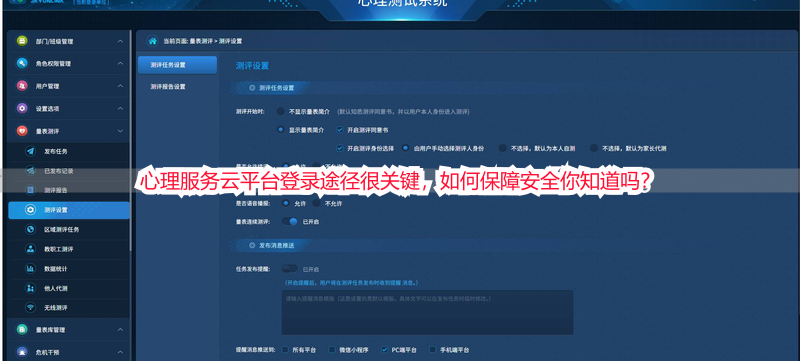Click the 部门/班级管理 green sidebar icon

point(21,41)
